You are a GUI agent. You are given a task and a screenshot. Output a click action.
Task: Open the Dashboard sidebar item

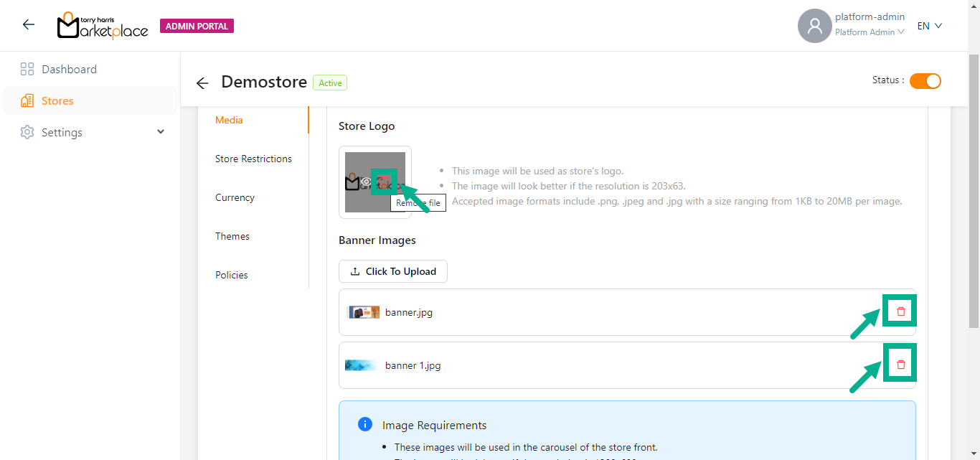tap(69, 70)
